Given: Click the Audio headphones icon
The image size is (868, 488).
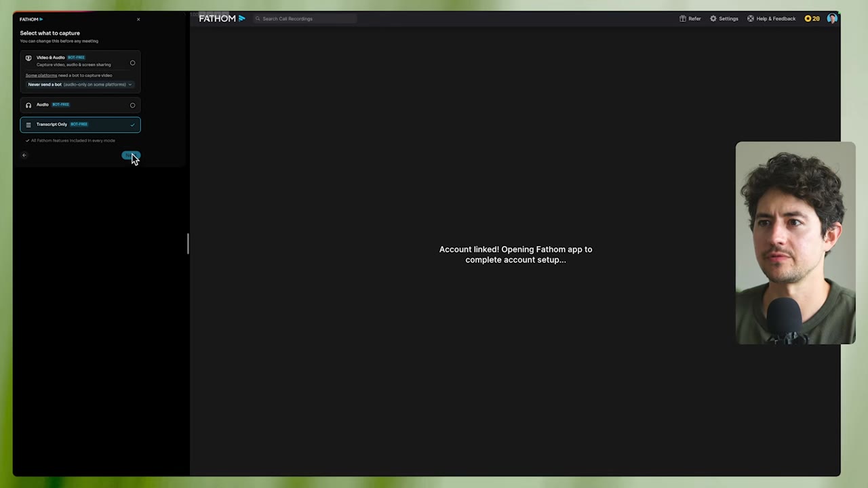Looking at the screenshot, I should coord(28,105).
